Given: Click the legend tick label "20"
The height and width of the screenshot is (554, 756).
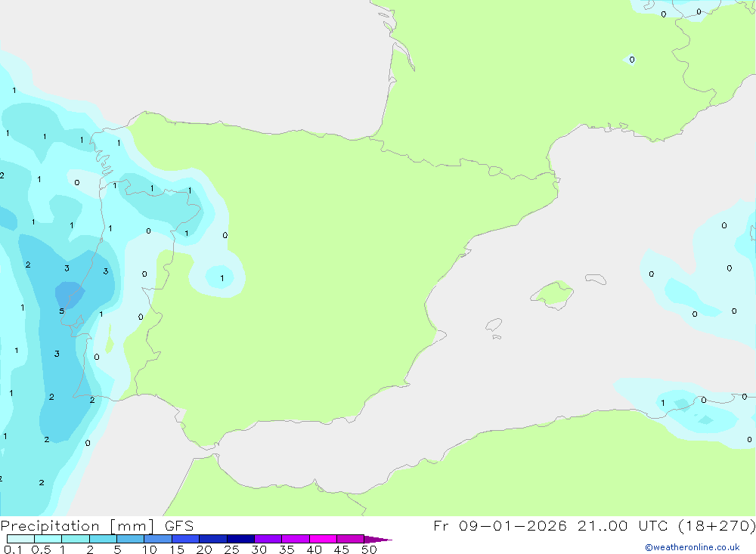Looking at the screenshot, I should 203,549.
